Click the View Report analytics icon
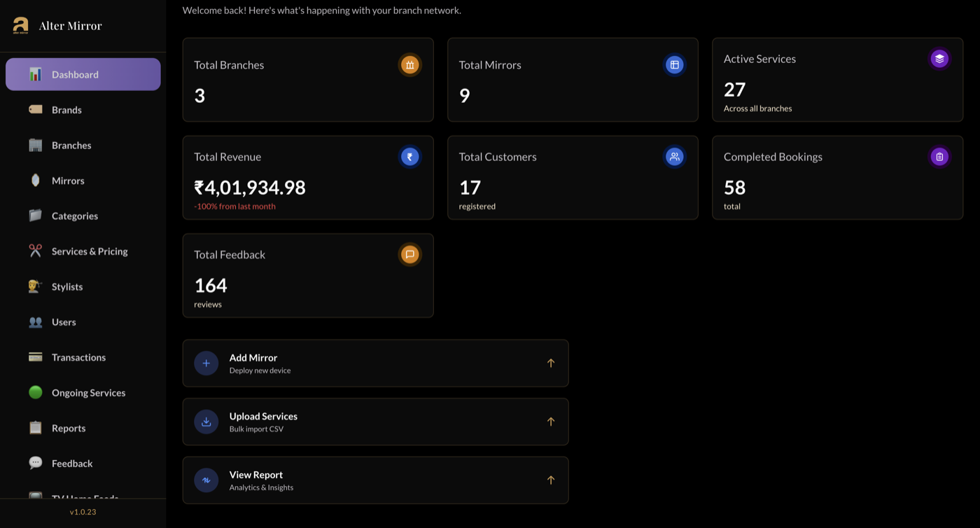This screenshot has width=980, height=528. tap(206, 480)
